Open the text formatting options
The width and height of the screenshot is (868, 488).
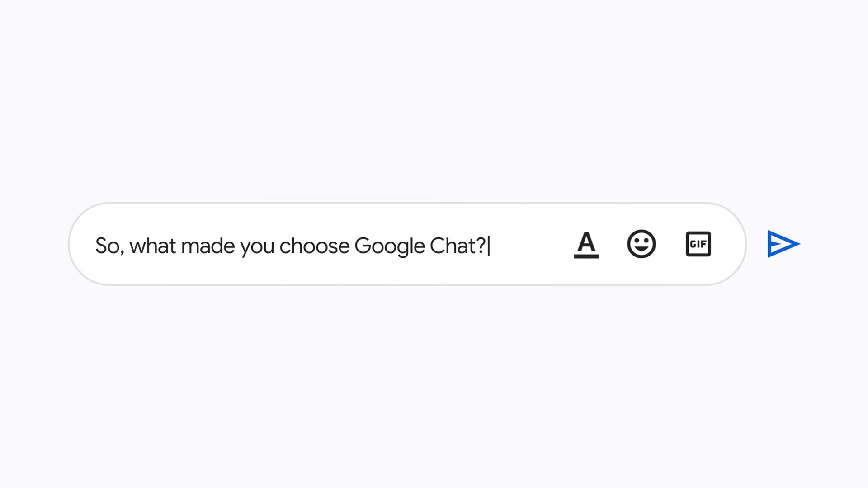coord(586,244)
